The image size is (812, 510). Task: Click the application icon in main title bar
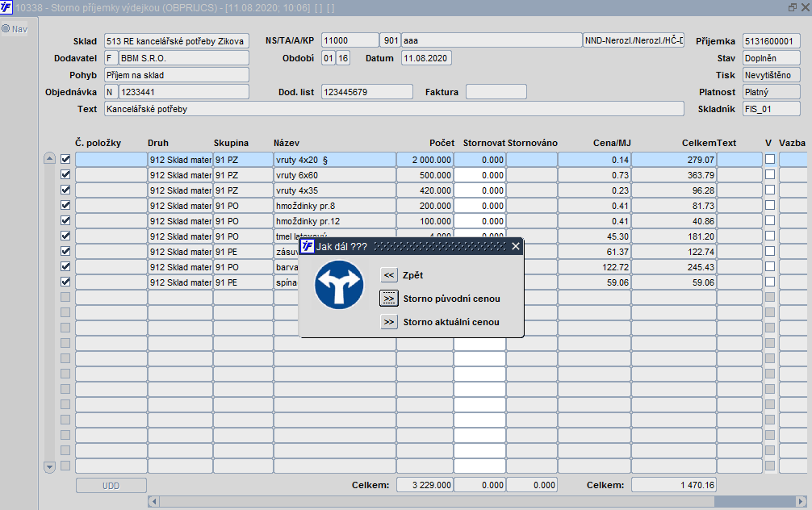tap(6, 7)
